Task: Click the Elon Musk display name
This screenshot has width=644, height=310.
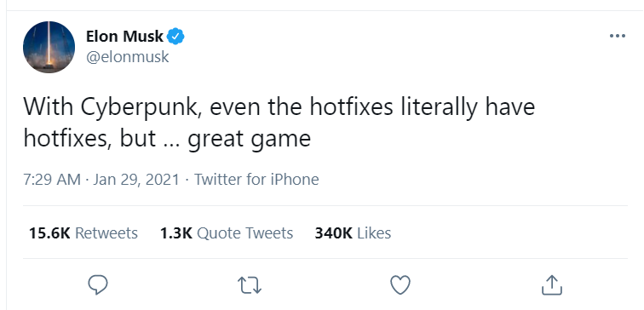Action: 124,37
